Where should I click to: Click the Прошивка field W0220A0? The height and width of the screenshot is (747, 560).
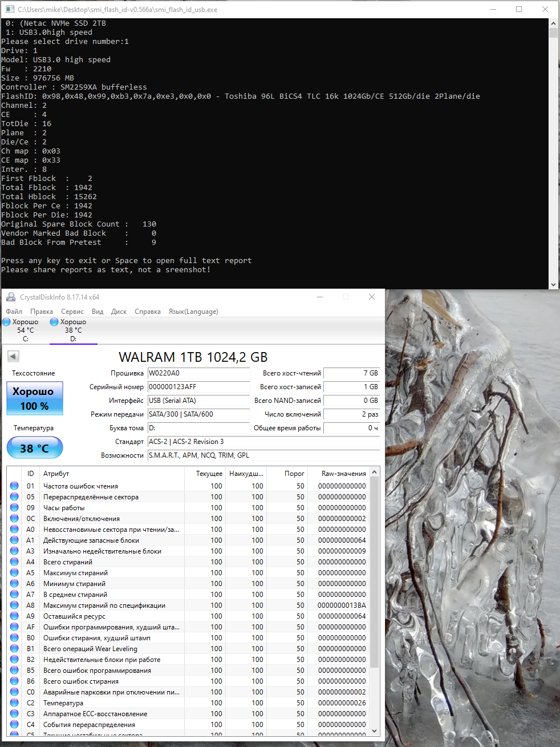198,373
